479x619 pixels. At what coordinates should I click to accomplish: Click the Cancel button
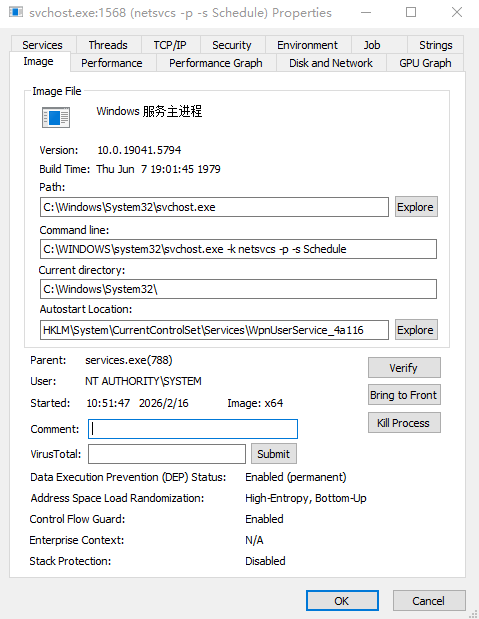pyautogui.click(x=429, y=601)
